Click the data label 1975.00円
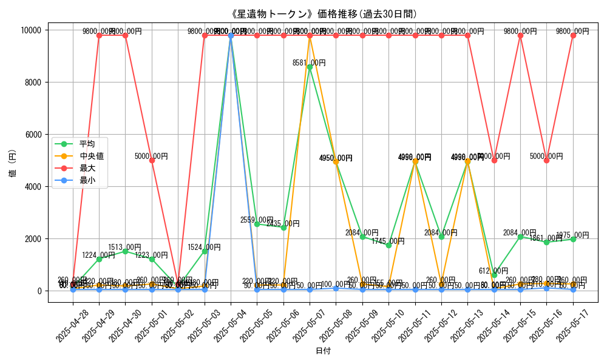This screenshot has height=364, width=607. pos(572,235)
